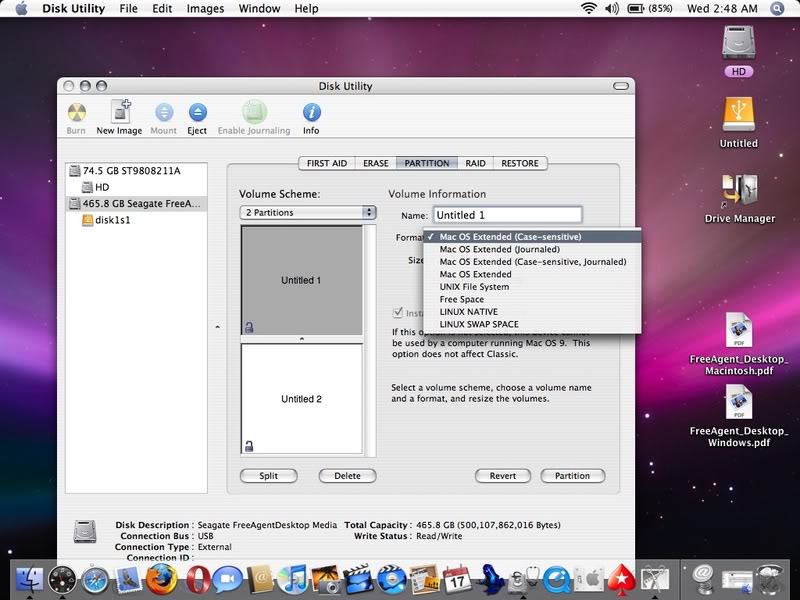
Task: Open iCal calendar from the Dock
Action: click(x=457, y=580)
